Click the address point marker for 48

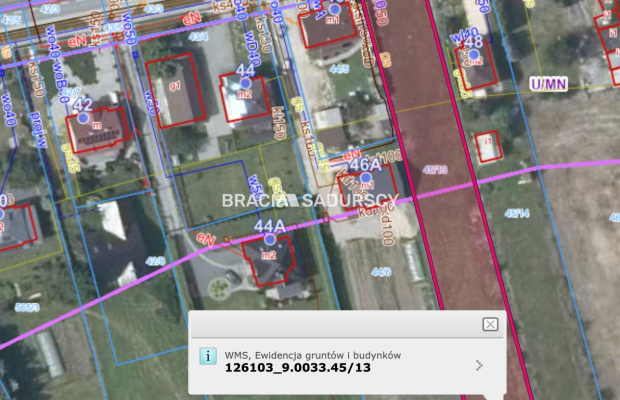tap(474, 55)
